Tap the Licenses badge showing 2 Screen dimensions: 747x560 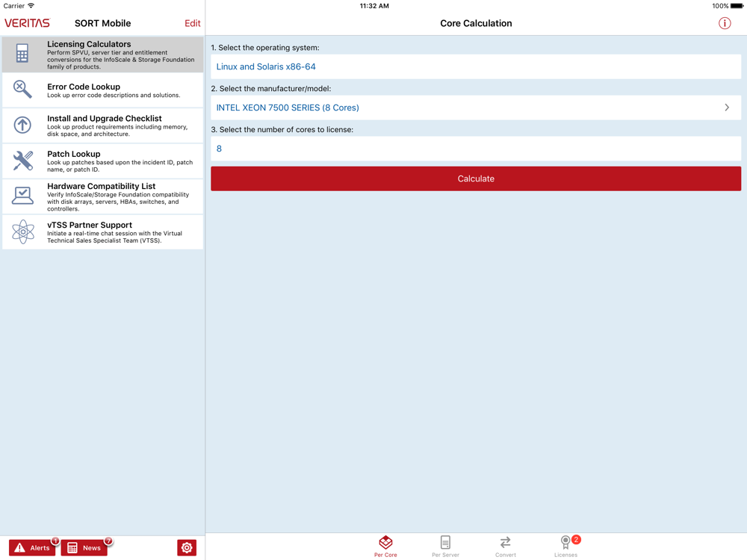576,540
